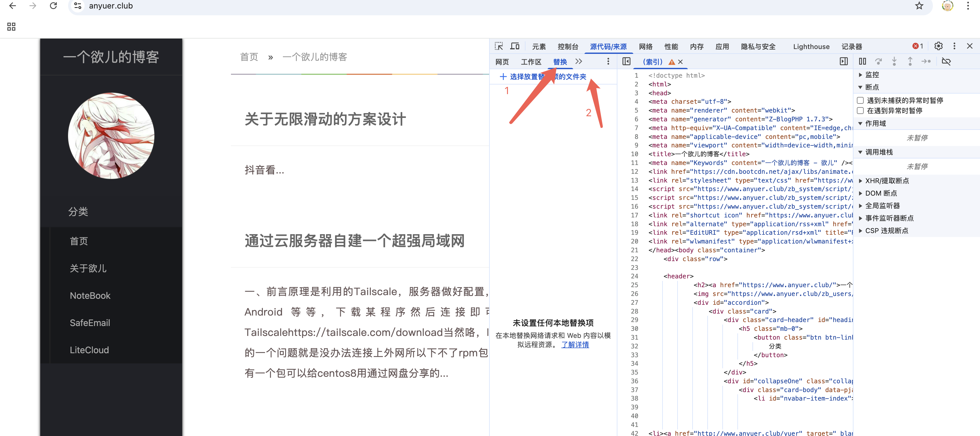This screenshot has width=980, height=436.
Task: Open DevTools settings gear
Action: 938,46
